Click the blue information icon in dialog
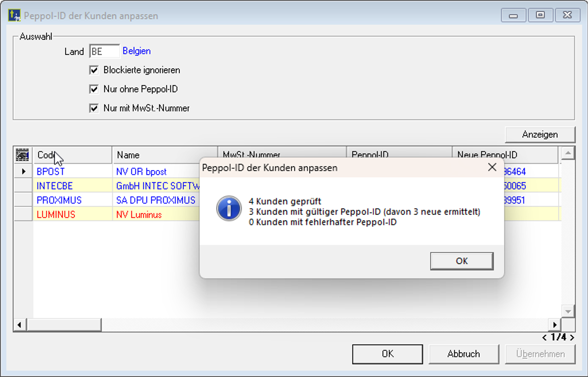The height and width of the screenshot is (377, 588). (x=229, y=208)
